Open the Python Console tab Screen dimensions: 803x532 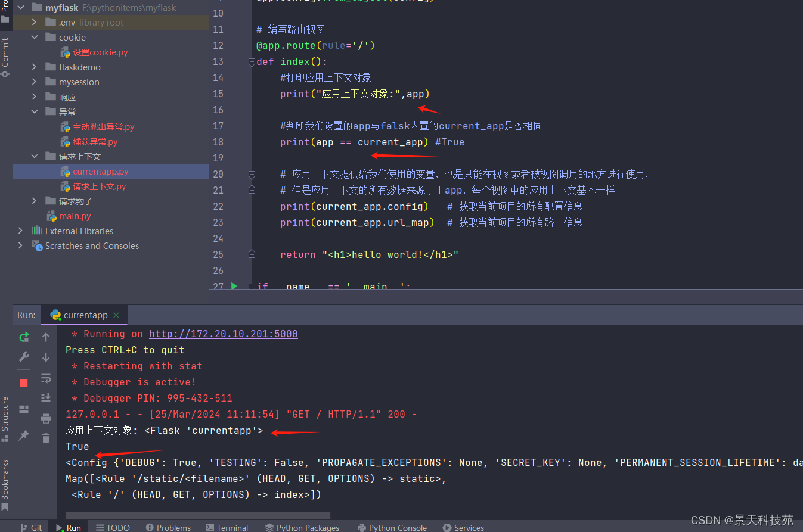click(x=392, y=527)
